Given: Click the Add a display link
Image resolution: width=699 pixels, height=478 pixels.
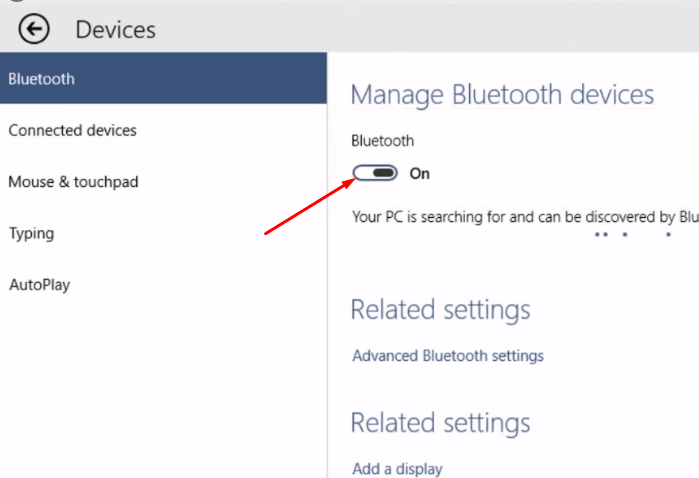Looking at the screenshot, I should (x=397, y=468).
